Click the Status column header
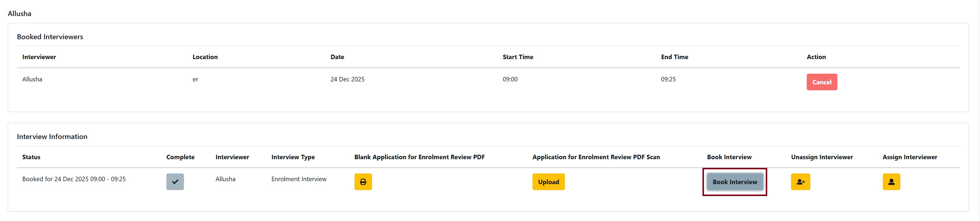 pyautogui.click(x=31, y=157)
